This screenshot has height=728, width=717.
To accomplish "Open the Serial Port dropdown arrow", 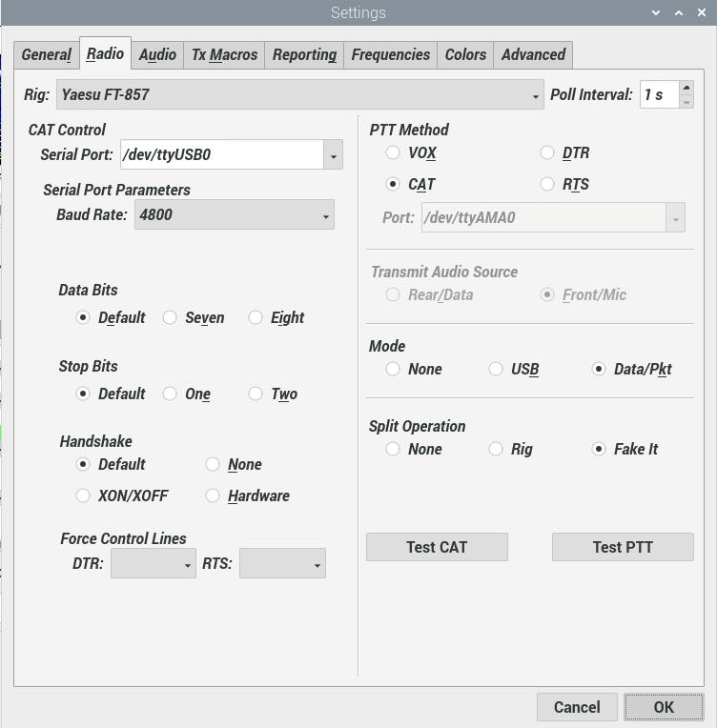I will (333, 154).
